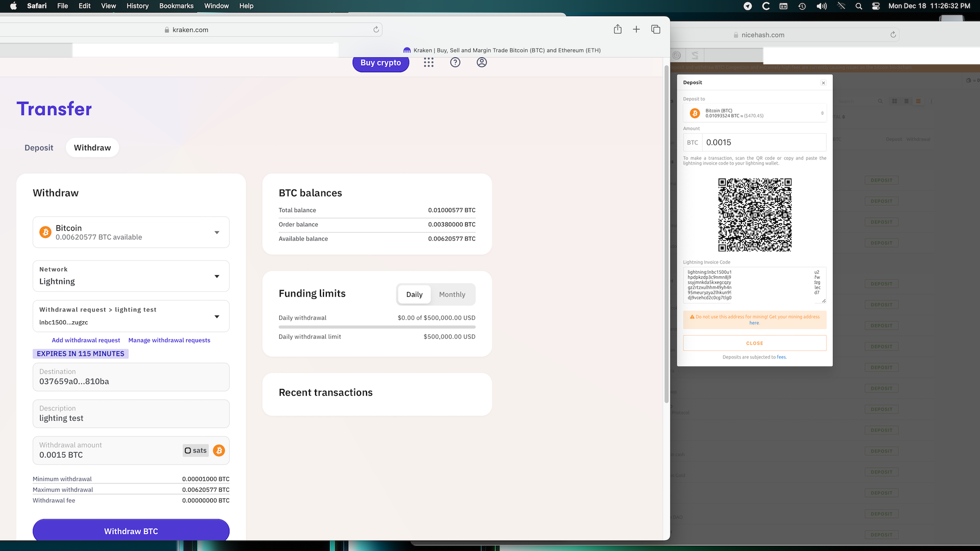Switch Funding limits to Monthly

click(x=452, y=294)
